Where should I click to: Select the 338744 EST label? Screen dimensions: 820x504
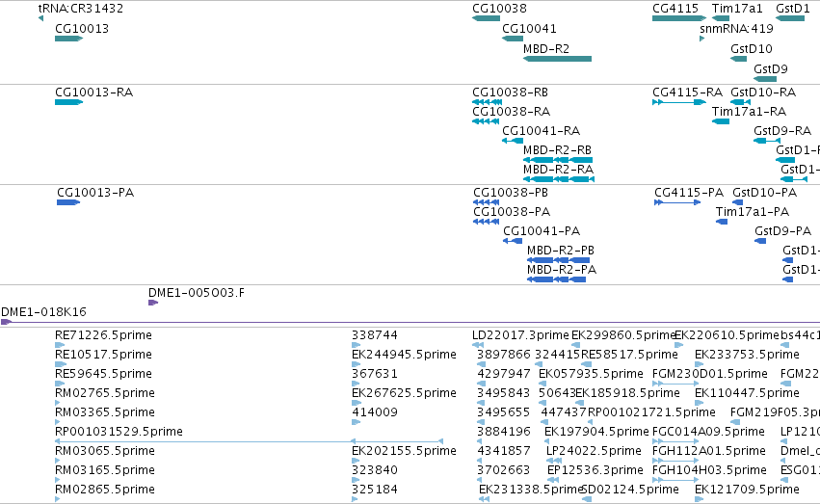375,335
